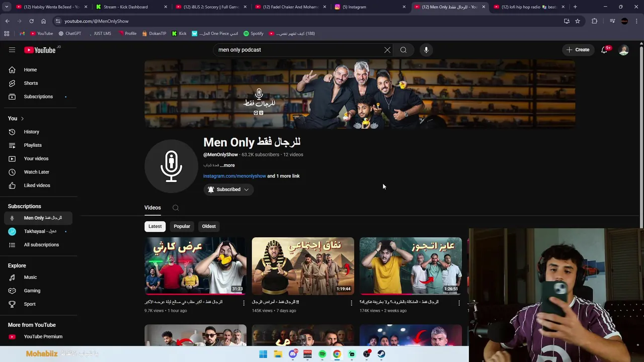Open Music under Explore
The width and height of the screenshot is (644, 362).
[38, 278]
